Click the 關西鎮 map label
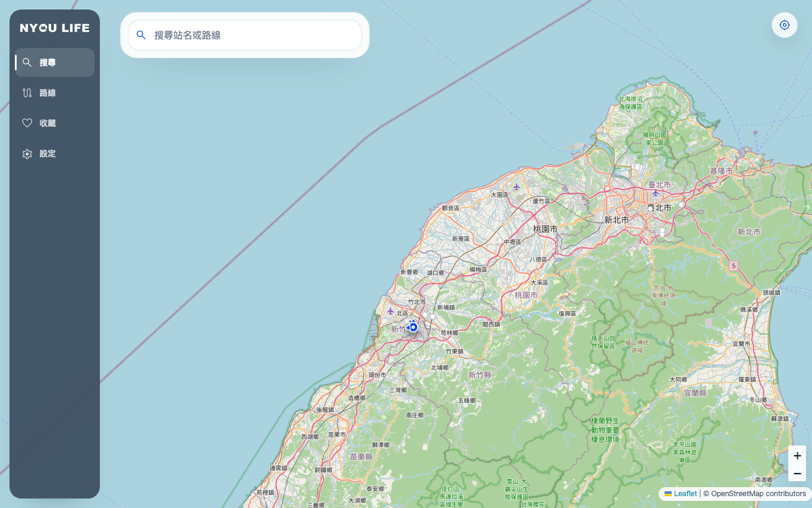 (x=491, y=325)
